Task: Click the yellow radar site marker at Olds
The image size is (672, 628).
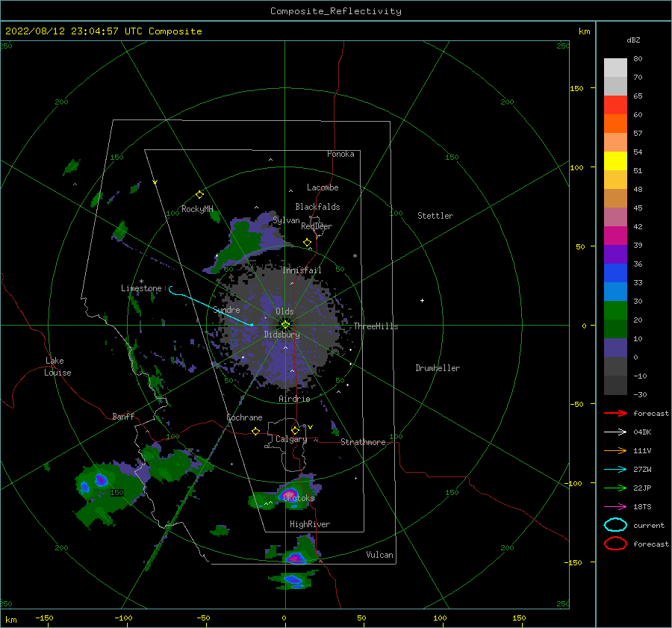Action: coord(285,325)
